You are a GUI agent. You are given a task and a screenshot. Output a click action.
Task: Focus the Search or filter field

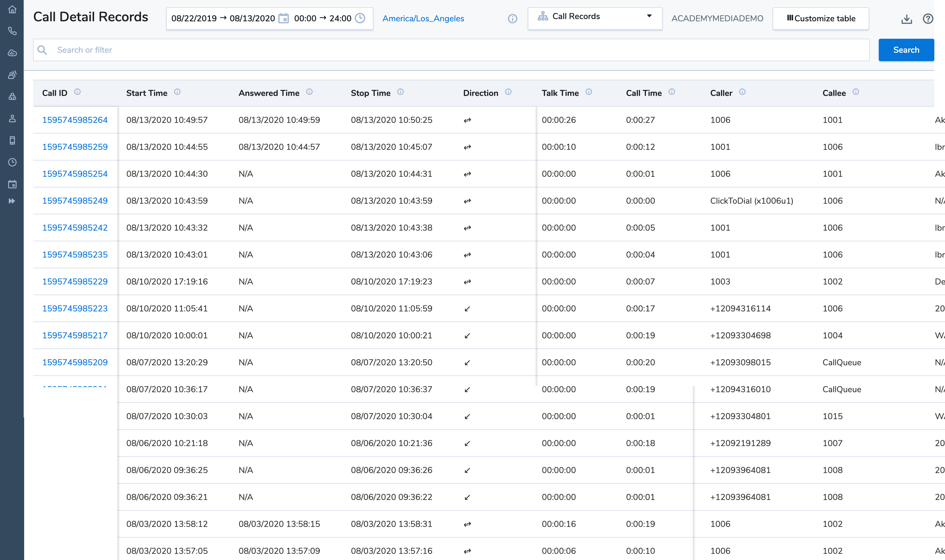click(451, 50)
